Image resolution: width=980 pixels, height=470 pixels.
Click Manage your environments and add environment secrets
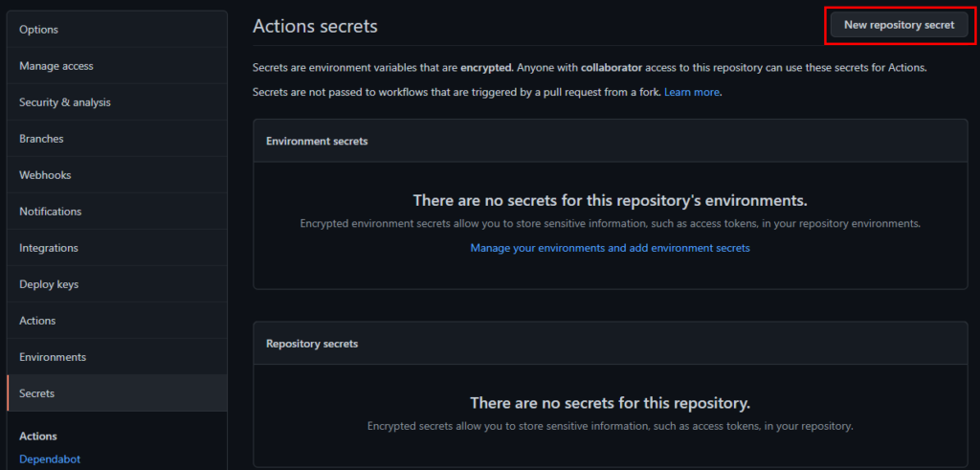tap(610, 248)
